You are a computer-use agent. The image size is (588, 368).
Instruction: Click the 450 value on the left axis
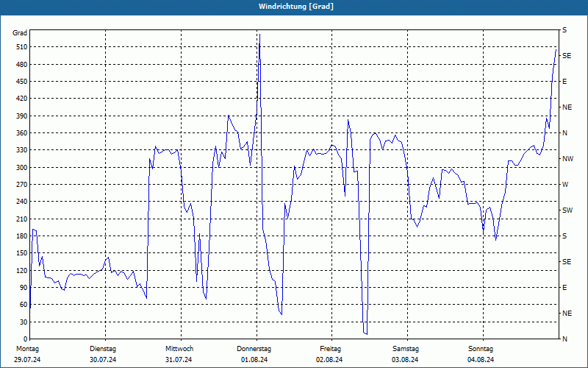click(x=21, y=82)
